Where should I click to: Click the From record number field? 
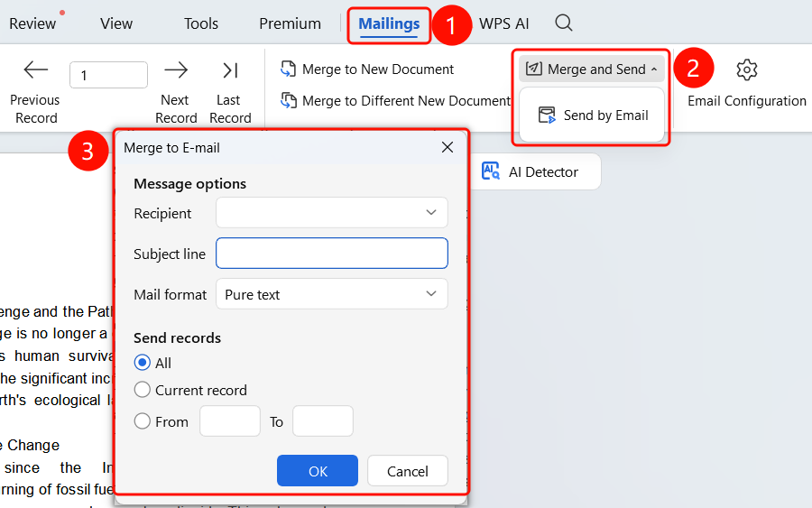click(230, 421)
